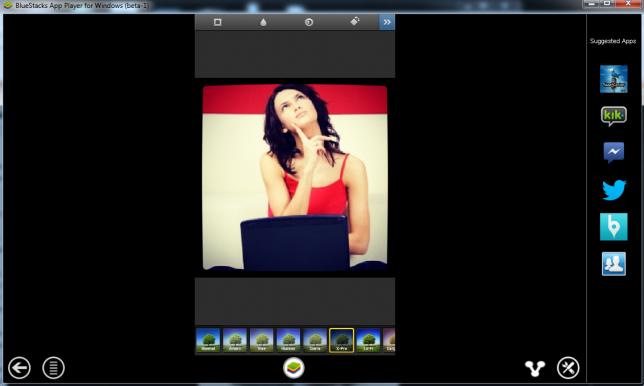Screen dimensions: 644x386
Task: Select the Hudson filter
Action: [288, 340]
